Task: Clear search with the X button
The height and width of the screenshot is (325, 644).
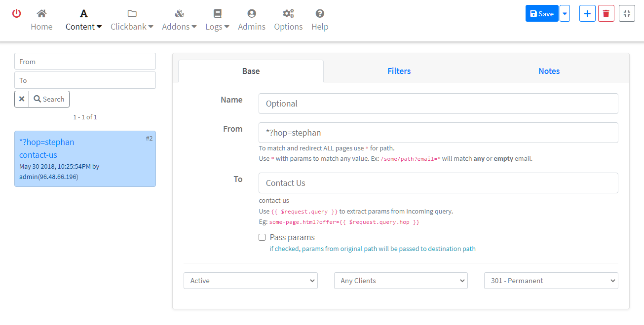Action: tap(22, 99)
